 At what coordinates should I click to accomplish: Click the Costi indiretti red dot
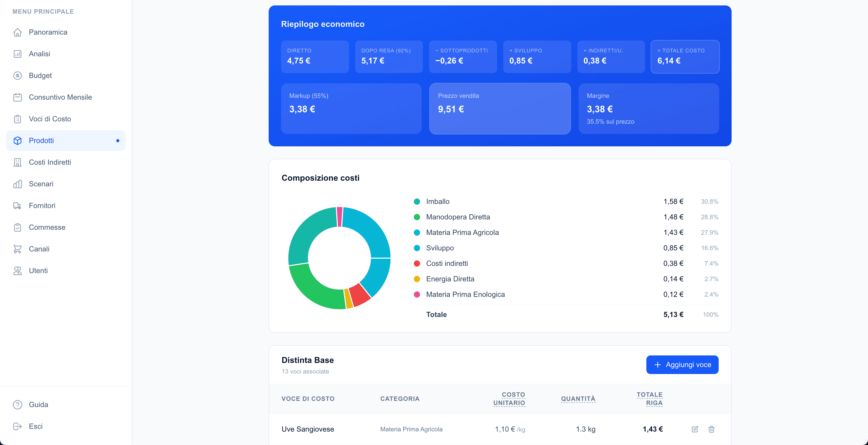coord(417,264)
